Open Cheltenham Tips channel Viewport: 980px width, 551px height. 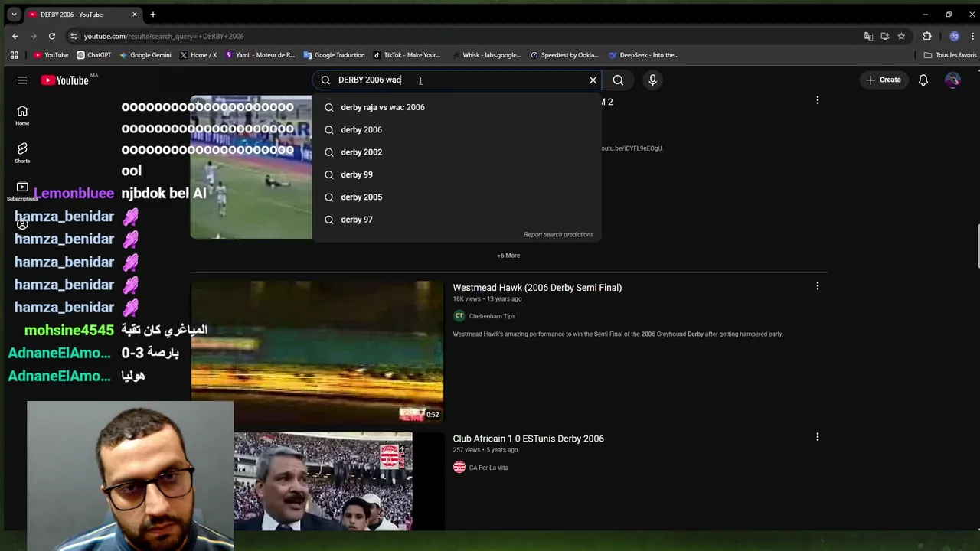point(492,316)
